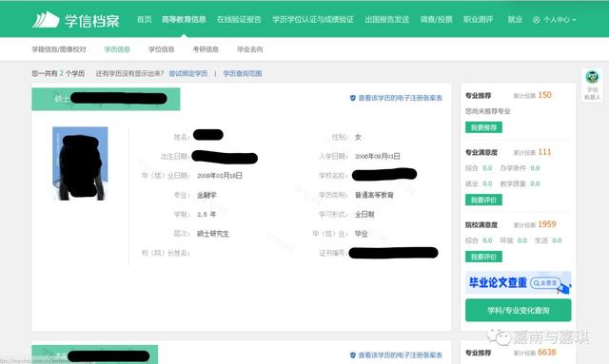Click the 学科/专业变化查询 button

tap(518, 310)
